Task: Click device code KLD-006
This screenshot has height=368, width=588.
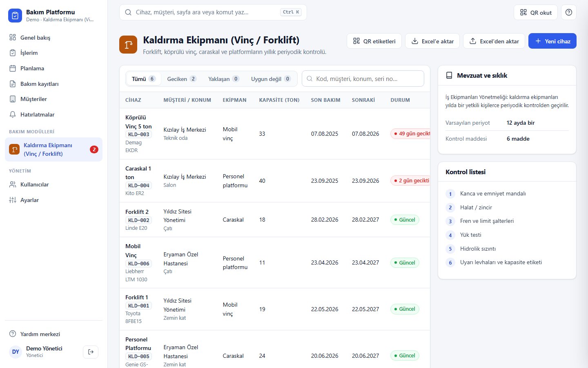Action: (x=139, y=264)
